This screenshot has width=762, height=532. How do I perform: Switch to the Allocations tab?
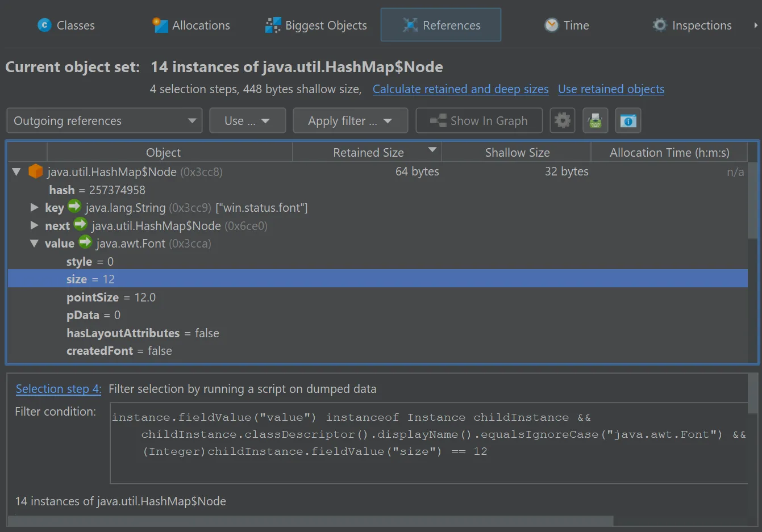(191, 26)
